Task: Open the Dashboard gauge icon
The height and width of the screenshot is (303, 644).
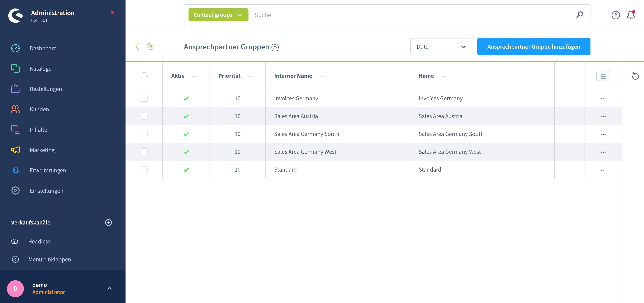Action: [16, 48]
